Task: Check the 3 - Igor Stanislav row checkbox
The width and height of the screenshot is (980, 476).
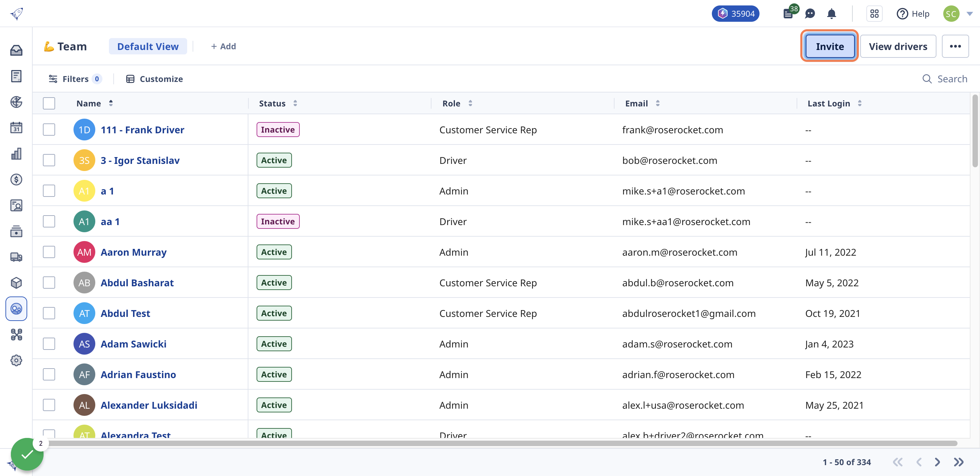Action: 49,160
